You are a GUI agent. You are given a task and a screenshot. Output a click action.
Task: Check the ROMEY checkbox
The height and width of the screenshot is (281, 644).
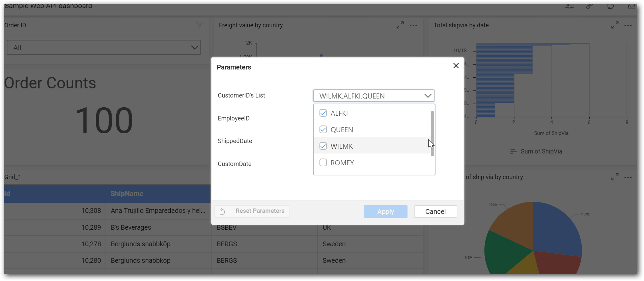pos(323,163)
